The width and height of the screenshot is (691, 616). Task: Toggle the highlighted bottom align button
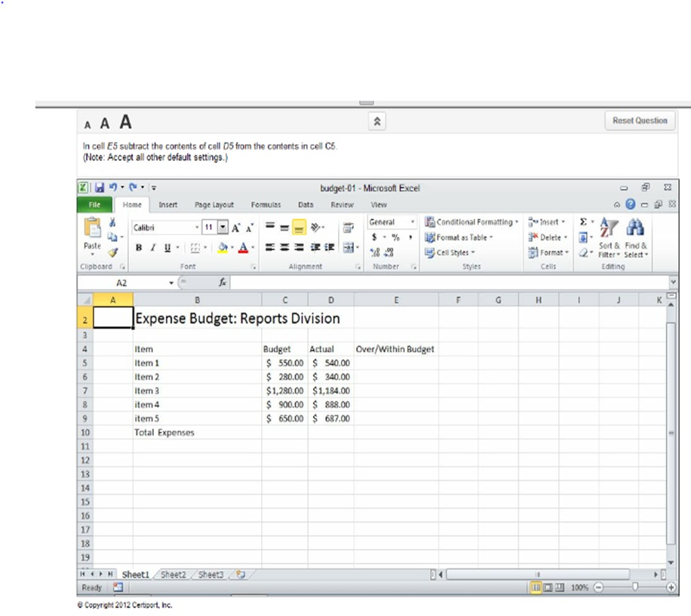298,227
